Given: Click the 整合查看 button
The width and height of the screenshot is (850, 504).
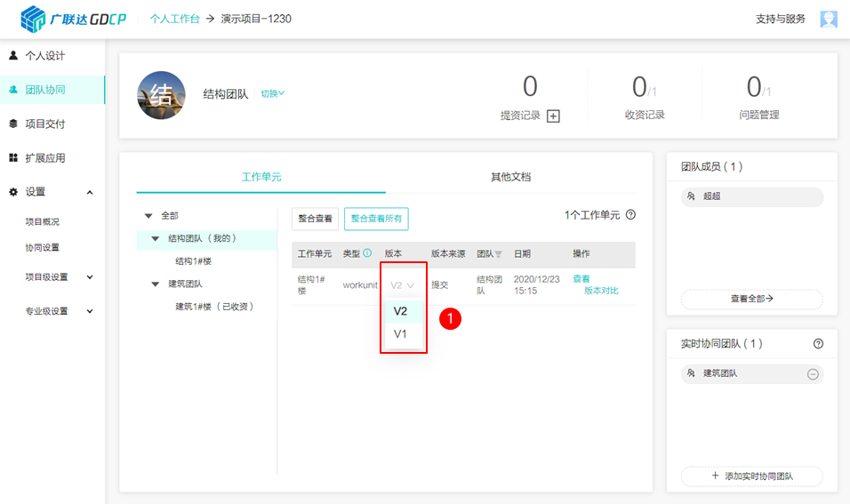Looking at the screenshot, I should pyautogui.click(x=315, y=219).
